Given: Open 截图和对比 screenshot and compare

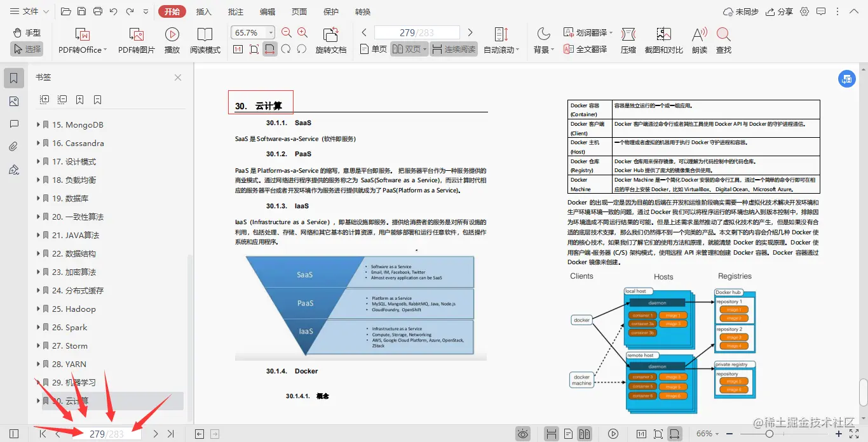Looking at the screenshot, I should [663, 38].
